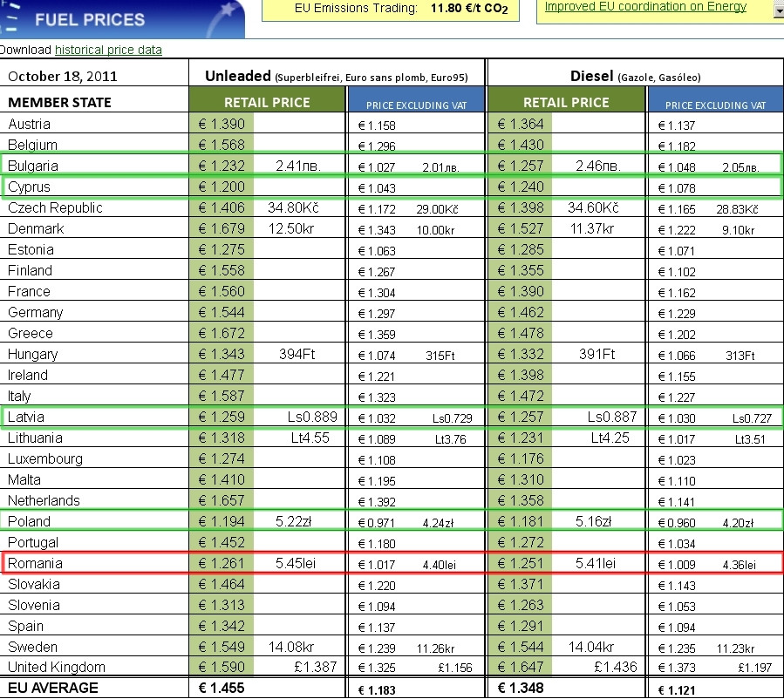Select the highlighted Romania row name

35,563
